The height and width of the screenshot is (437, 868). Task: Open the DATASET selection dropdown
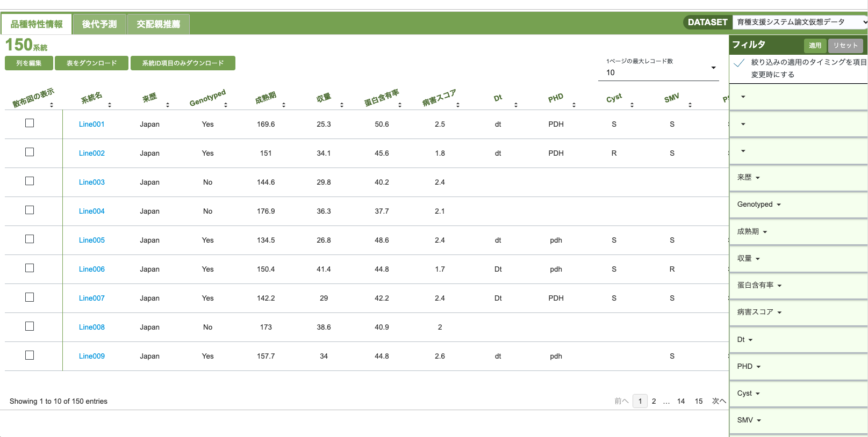click(799, 22)
